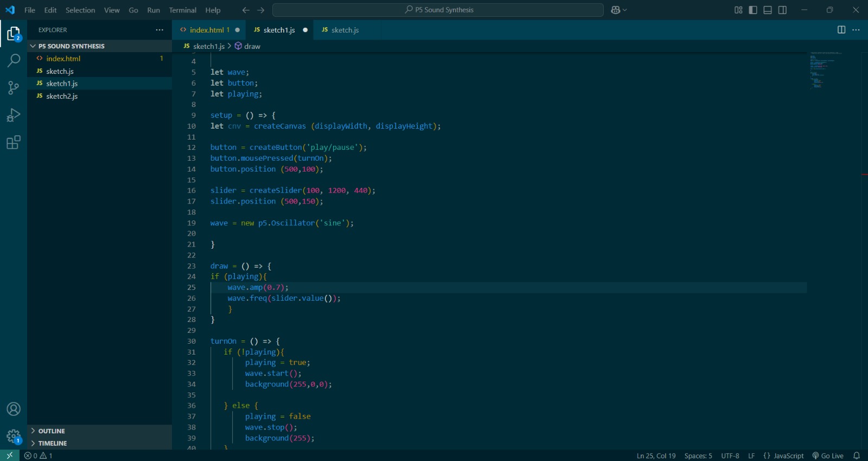
Task: Open the Source Control view icon
Action: point(14,87)
